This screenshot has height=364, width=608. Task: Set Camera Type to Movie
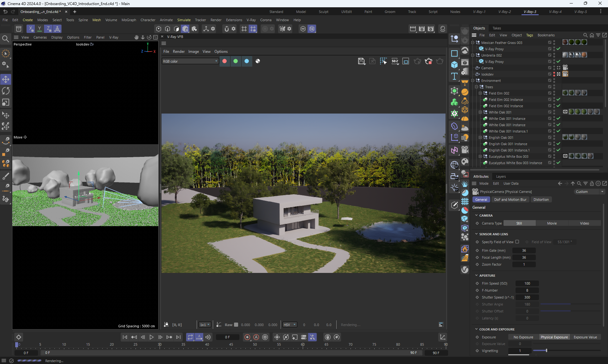[552, 223]
